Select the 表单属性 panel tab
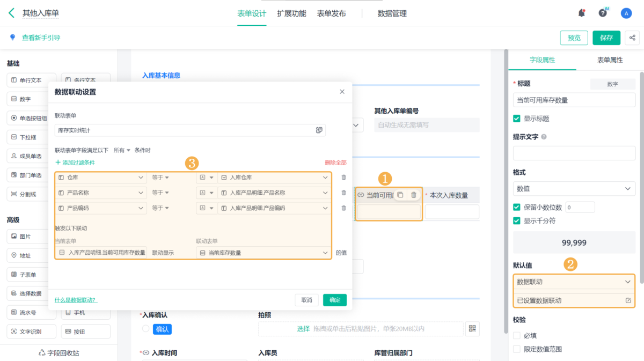Screen dimensions: 644x361 (x=610, y=60)
